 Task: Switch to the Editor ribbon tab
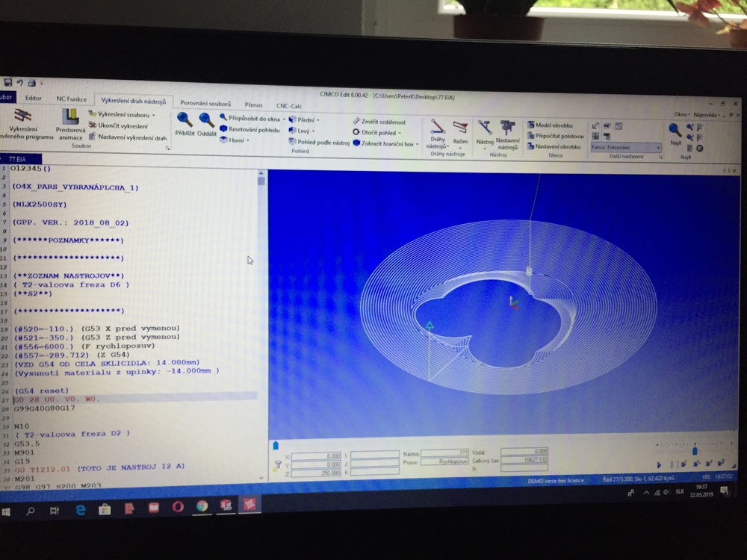34,99
